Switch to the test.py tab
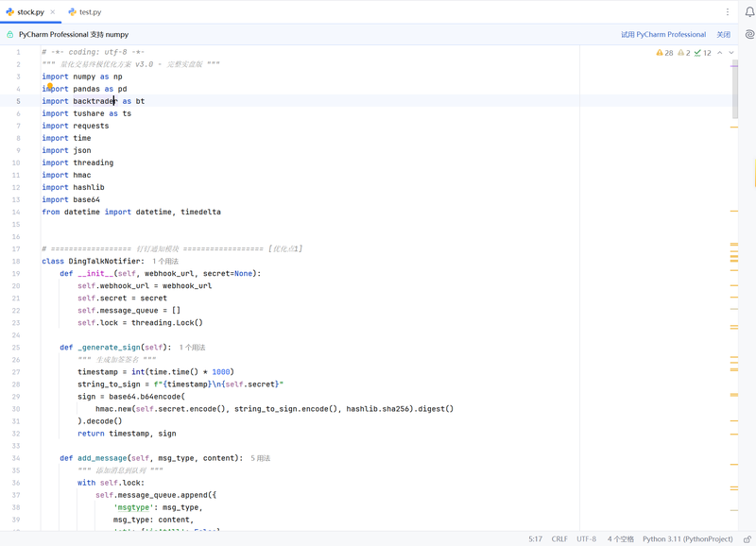756x546 pixels. 85,12
